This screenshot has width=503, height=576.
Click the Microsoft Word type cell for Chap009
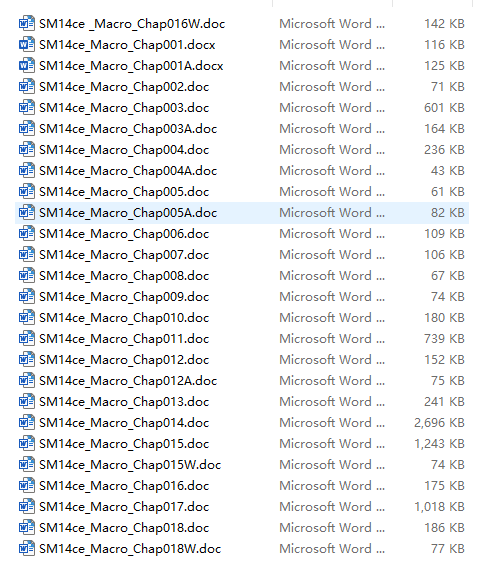(x=332, y=296)
